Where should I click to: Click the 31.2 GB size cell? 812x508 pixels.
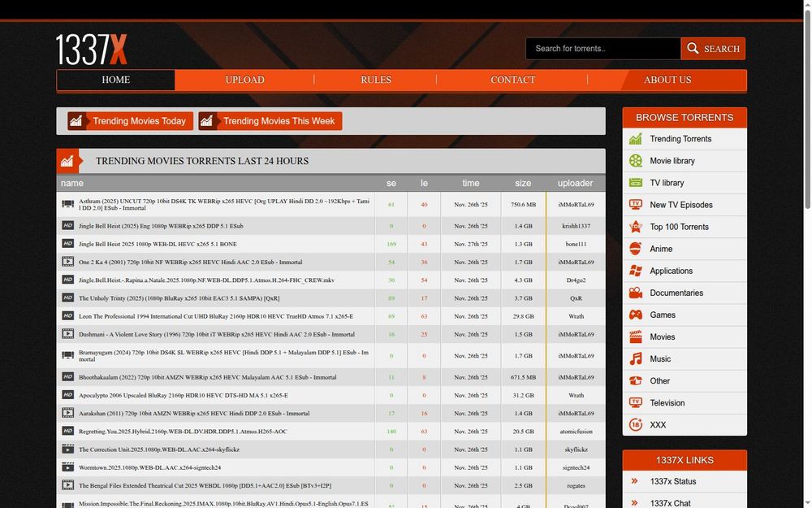[x=523, y=395]
